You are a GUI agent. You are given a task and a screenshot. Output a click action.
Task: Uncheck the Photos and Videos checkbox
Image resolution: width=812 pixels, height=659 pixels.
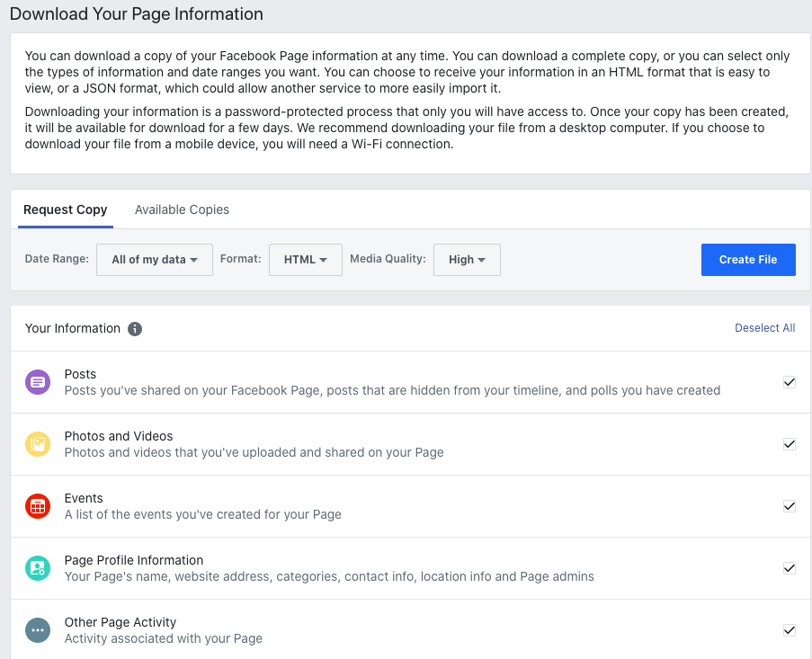(790, 444)
